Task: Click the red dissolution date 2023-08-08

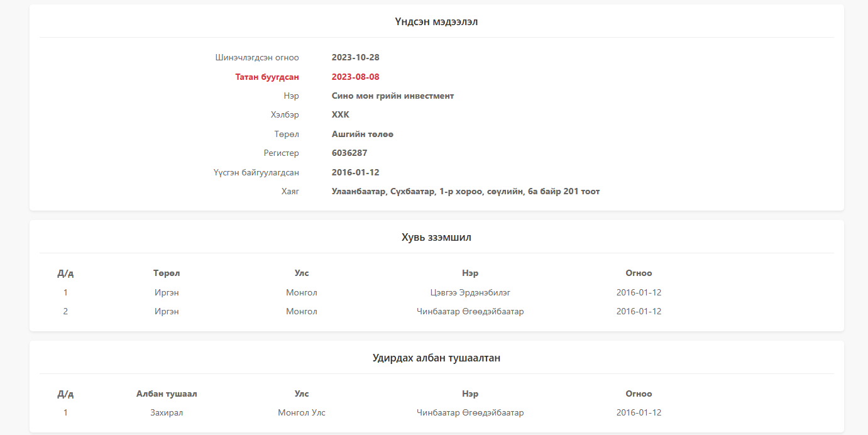Action: click(355, 77)
